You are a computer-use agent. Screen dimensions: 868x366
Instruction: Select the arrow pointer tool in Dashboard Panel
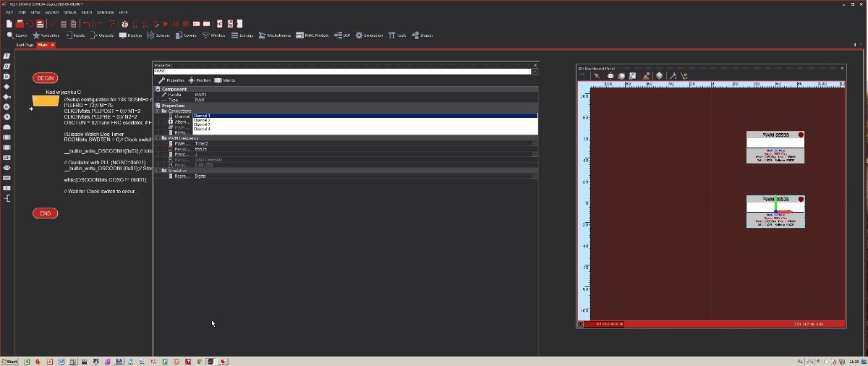click(x=597, y=75)
